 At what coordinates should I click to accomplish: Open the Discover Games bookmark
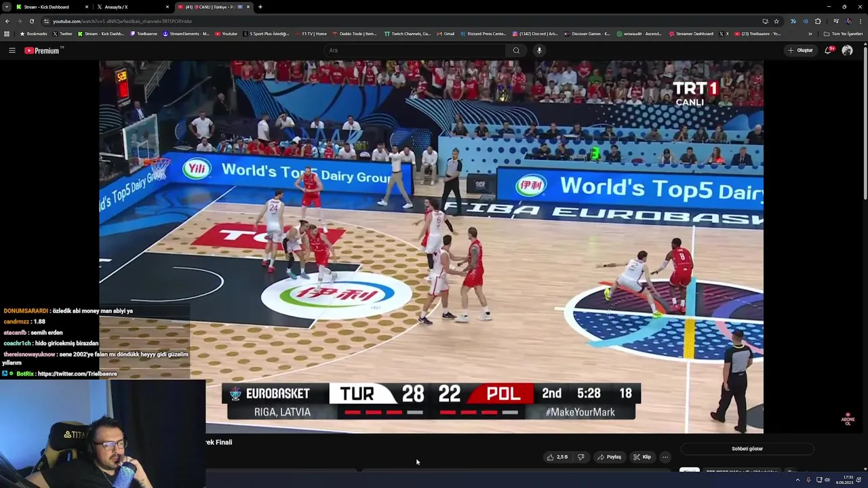[587, 33]
